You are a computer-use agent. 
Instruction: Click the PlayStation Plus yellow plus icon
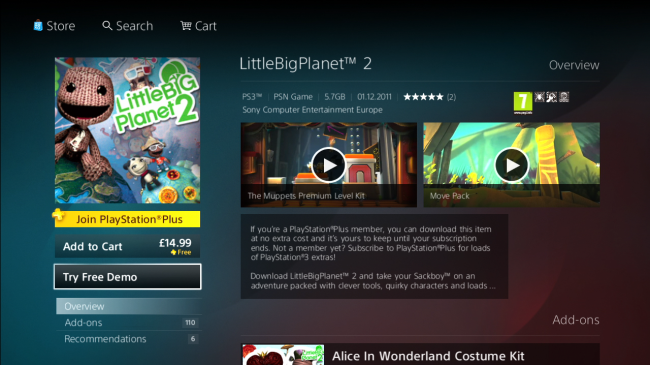point(58,215)
